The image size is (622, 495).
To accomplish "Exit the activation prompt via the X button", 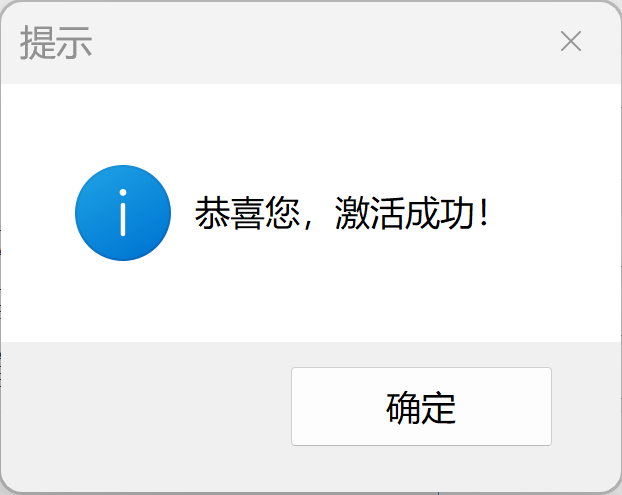I will pos(571,41).
